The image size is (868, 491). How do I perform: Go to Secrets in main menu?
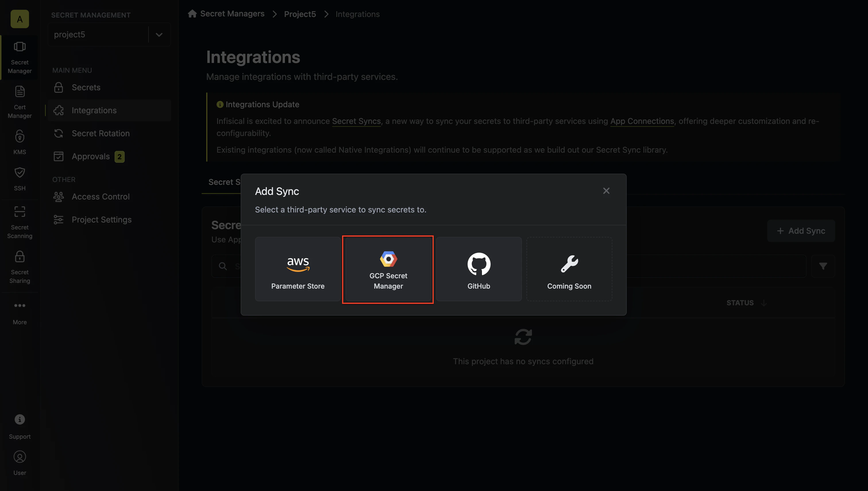tap(109, 87)
